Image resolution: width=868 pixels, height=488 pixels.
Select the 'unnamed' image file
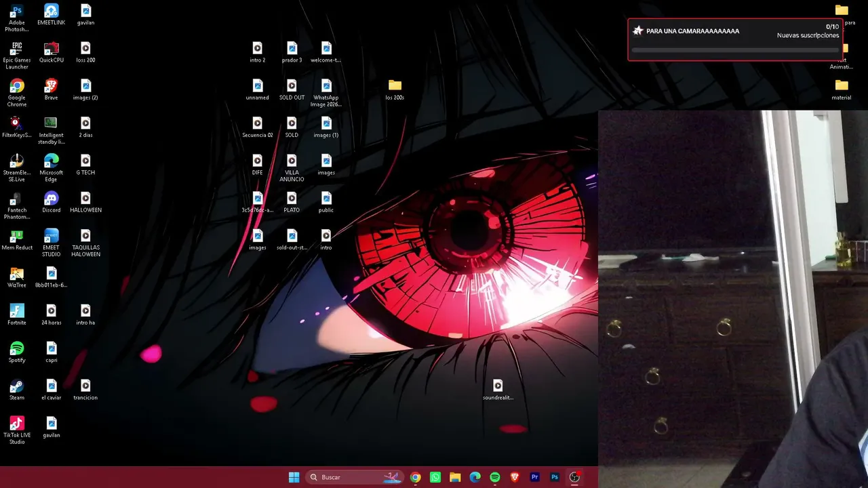[258, 89]
